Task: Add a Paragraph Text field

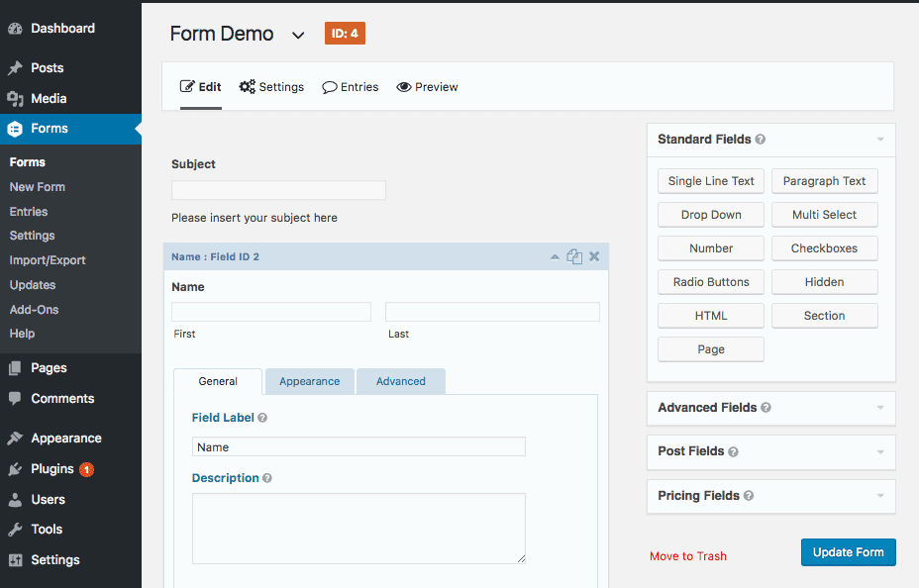Action: (825, 181)
